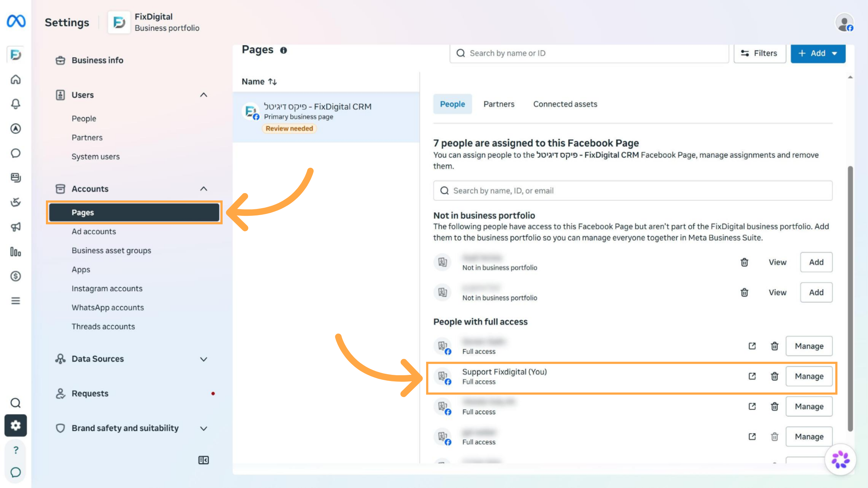Open the Add dropdown button
The height and width of the screenshot is (488, 868).
click(818, 53)
